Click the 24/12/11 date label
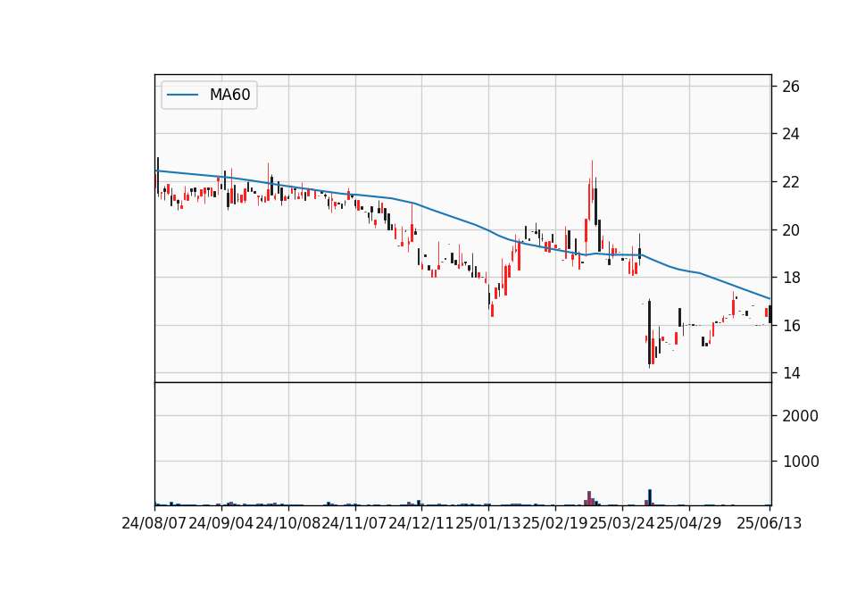This screenshot has width=857, height=616. [x=421, y=523]
